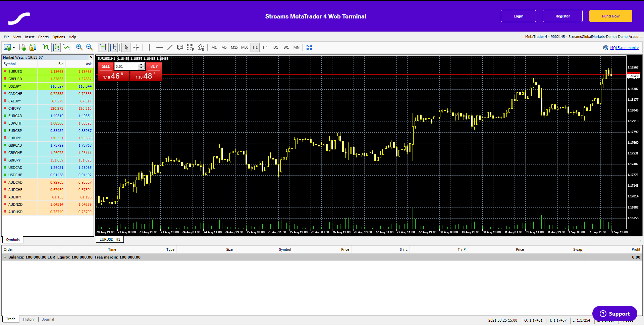This screenshot has width=644, height=326.
Task: Set timeframe to M5
Action: [224, 47]
